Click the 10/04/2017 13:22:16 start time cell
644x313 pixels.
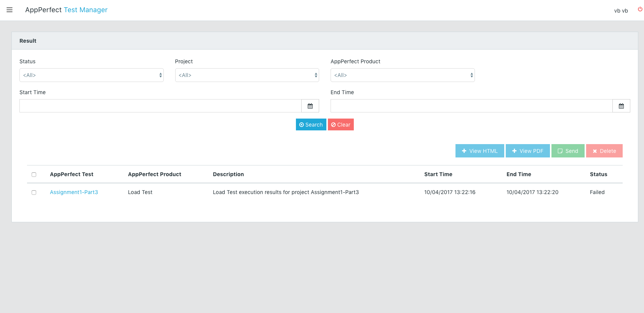[x=450, y=192]
